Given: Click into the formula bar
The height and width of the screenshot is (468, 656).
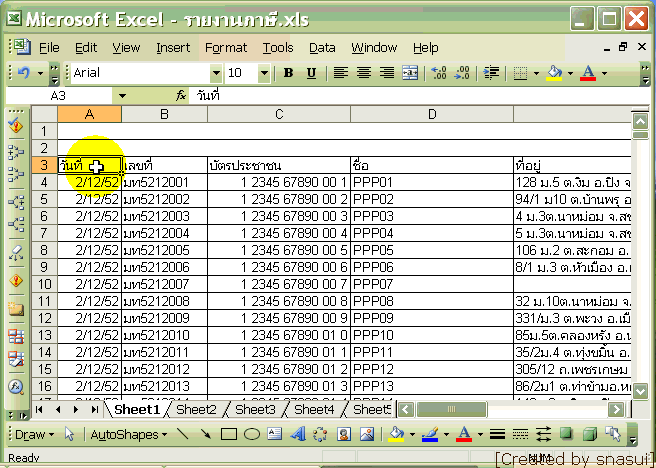Looking at the screenshot, I should coord(418,96).
